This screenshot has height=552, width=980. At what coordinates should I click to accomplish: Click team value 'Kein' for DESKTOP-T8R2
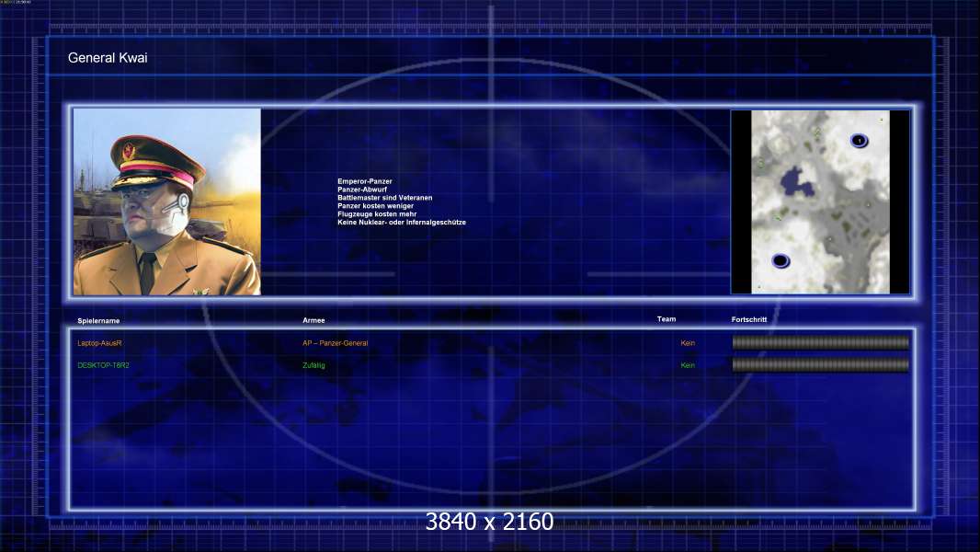[688, 365]
